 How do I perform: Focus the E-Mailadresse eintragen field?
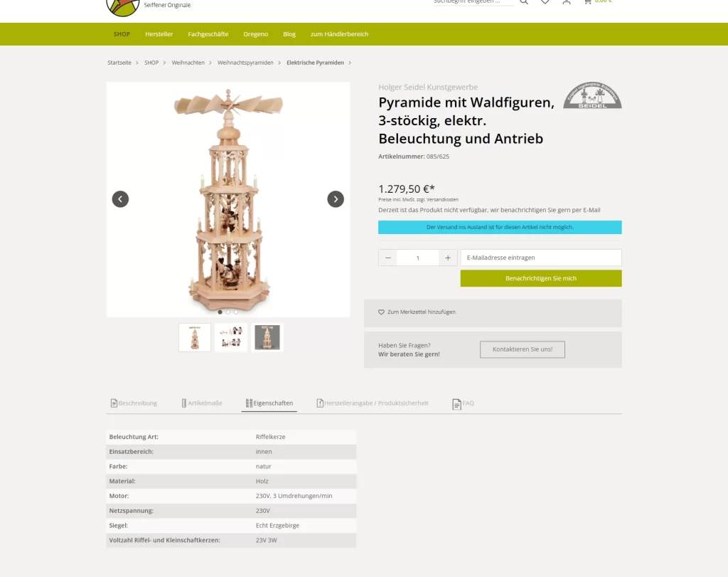541,258
